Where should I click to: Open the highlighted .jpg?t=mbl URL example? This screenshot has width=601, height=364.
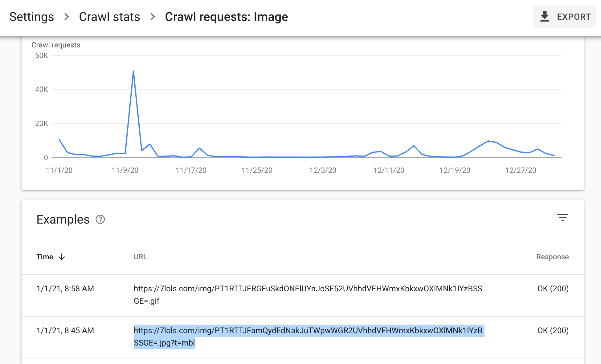(x=309, y=337)
